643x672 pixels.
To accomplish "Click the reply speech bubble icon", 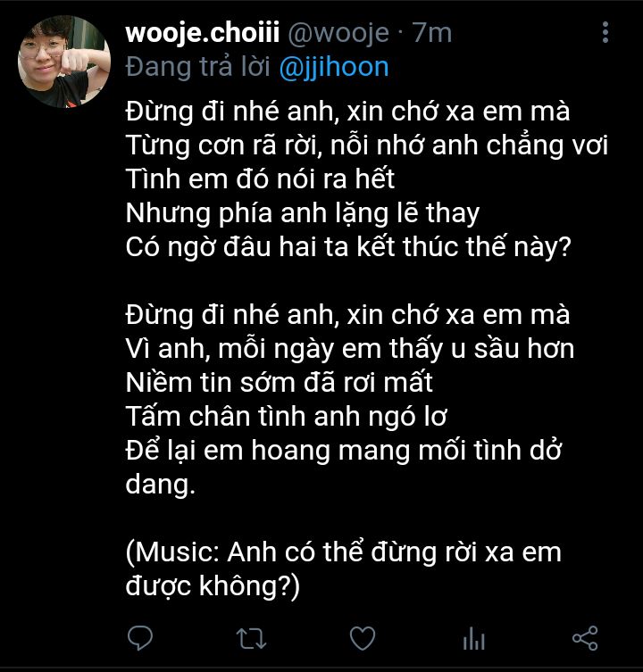I will pyautogui.click(x=140, y=639).
